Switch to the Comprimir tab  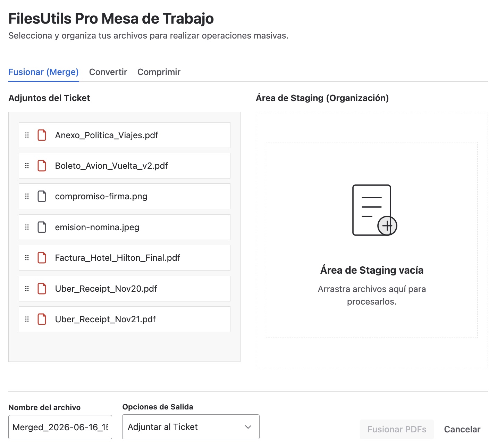[159, 72]
